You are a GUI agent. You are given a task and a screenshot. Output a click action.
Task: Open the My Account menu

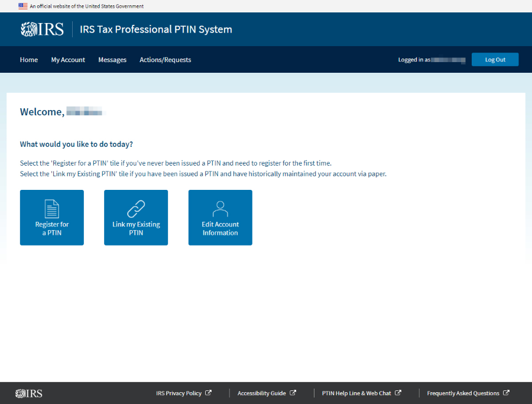click(x=68, y=60)
